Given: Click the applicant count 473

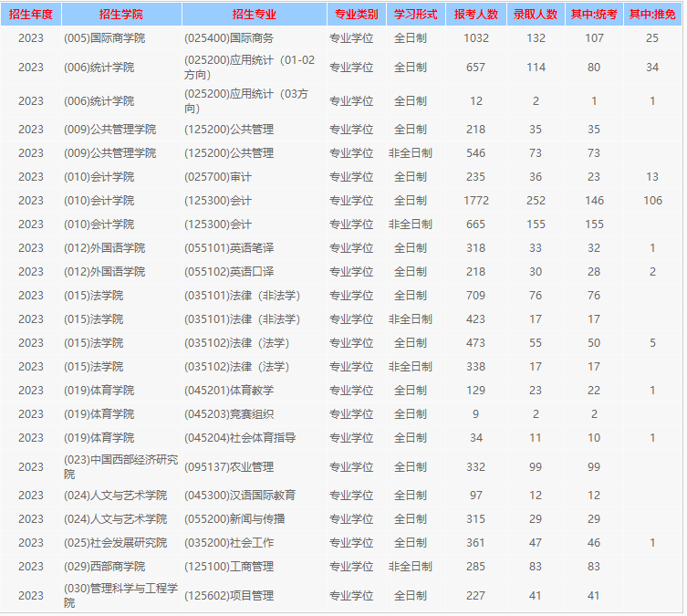Looking at the screenshot, I should (x=476, y=342).
